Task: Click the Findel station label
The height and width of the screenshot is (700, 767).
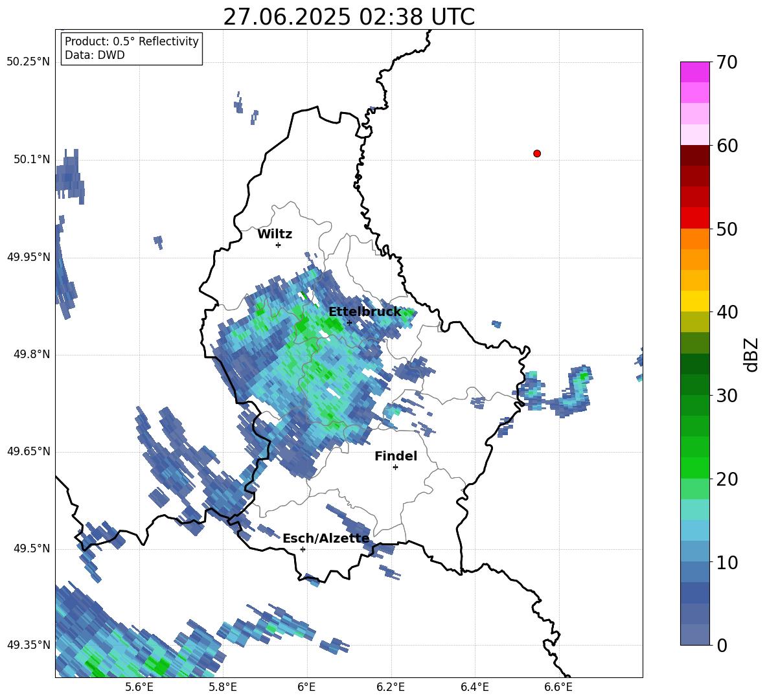Action: 396,456
